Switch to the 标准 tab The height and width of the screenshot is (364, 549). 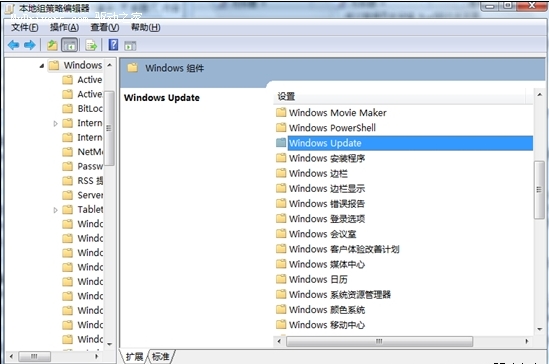coord(161,357)
